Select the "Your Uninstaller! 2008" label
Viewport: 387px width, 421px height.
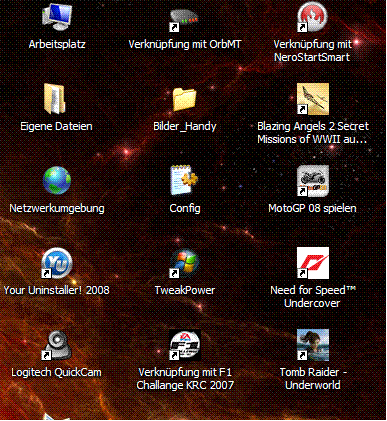pyautogui.click(x=57, y=290)
